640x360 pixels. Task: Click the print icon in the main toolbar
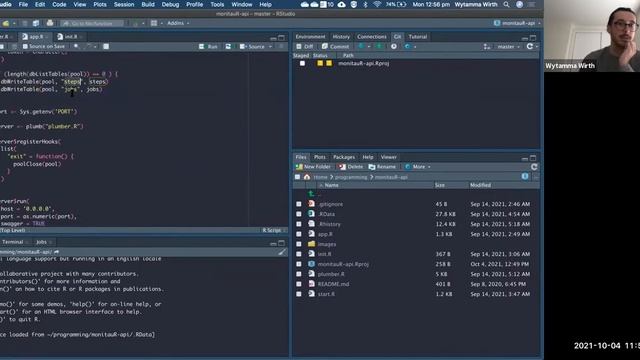click(x=50, y=23)
